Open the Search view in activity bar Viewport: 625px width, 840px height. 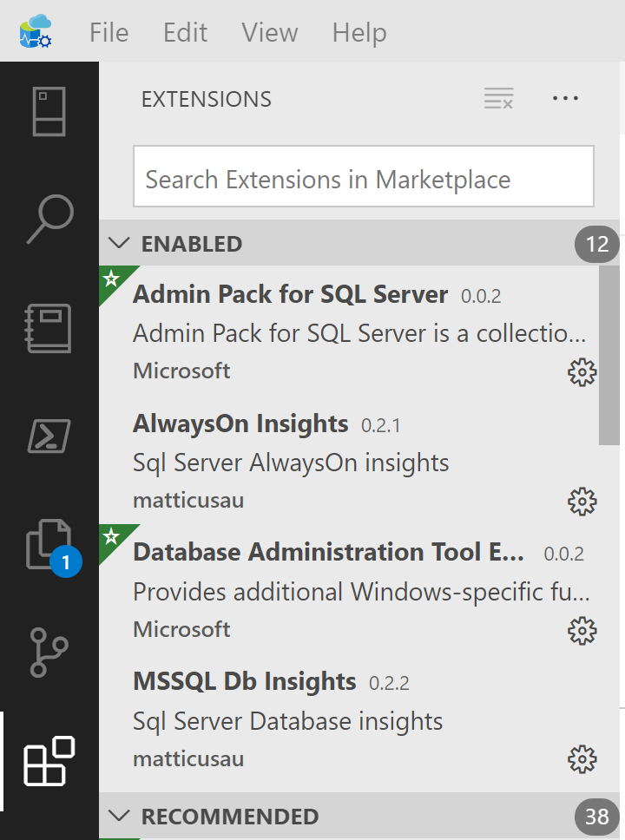pyautogui.click(x=49, y=219)
